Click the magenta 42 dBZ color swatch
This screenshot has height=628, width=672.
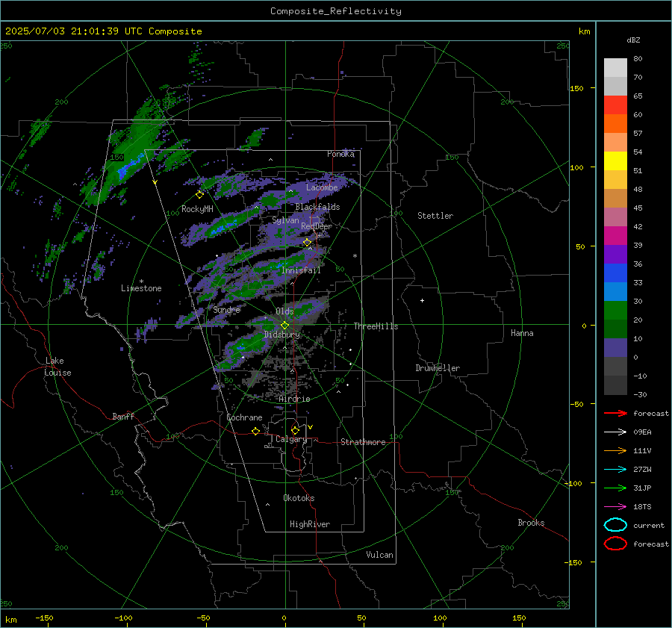(x=615, y=235)
